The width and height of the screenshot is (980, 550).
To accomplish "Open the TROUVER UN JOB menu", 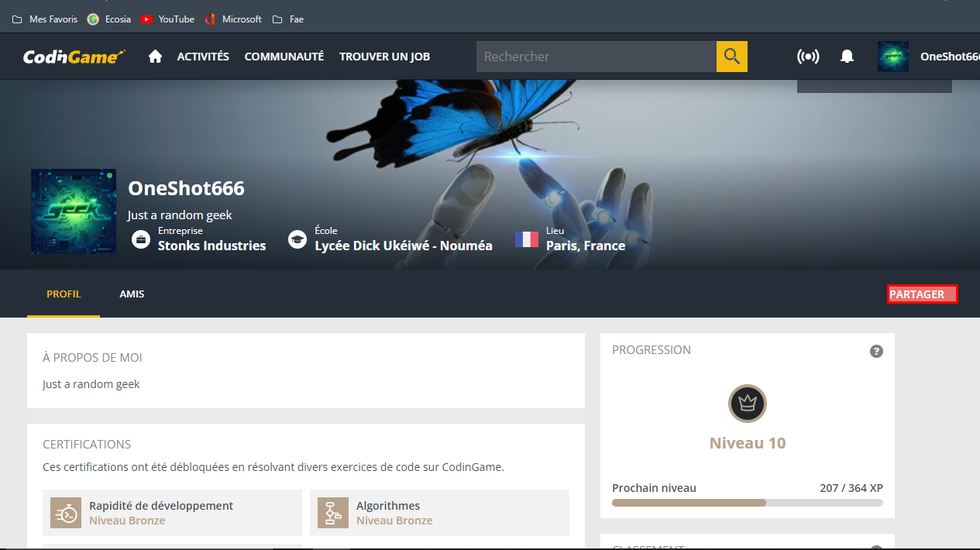I will [384, 57].
